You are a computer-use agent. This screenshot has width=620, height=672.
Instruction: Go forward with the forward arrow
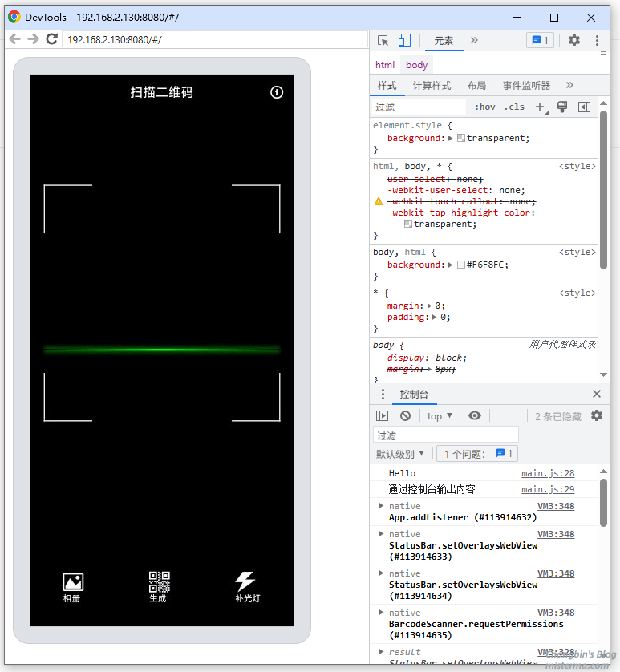[33, 39]
